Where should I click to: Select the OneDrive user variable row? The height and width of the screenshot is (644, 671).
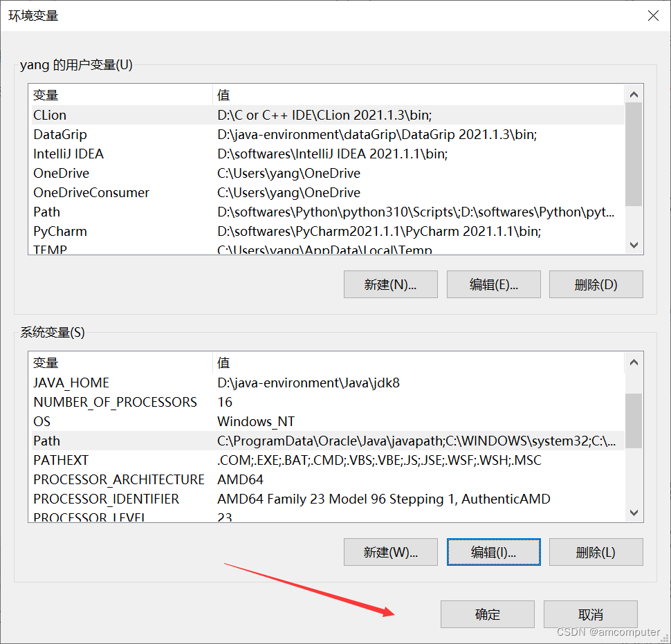(x=328, y=173)
